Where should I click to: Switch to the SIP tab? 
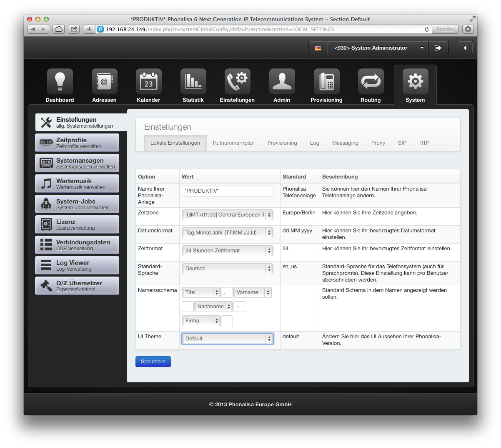(402, 143)
